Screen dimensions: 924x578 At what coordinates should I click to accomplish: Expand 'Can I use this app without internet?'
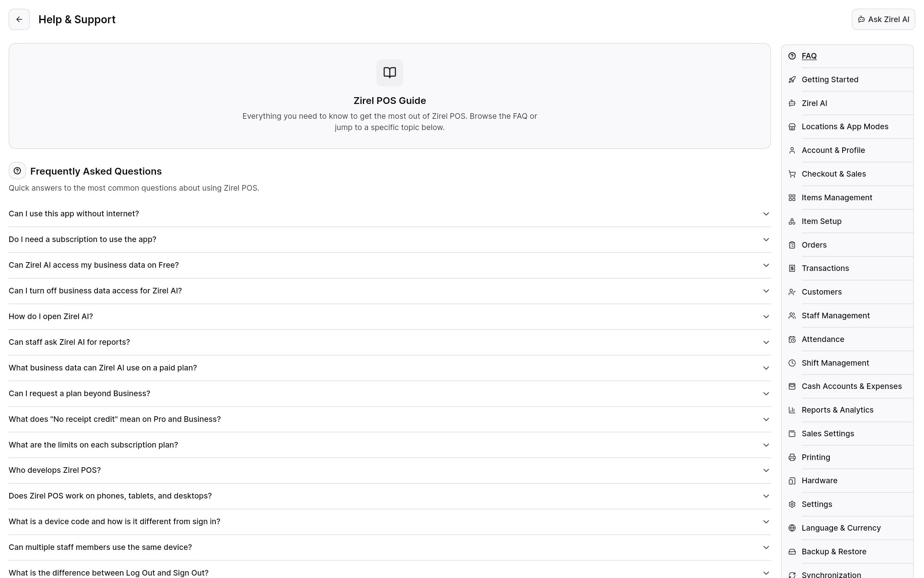(389, 214)
